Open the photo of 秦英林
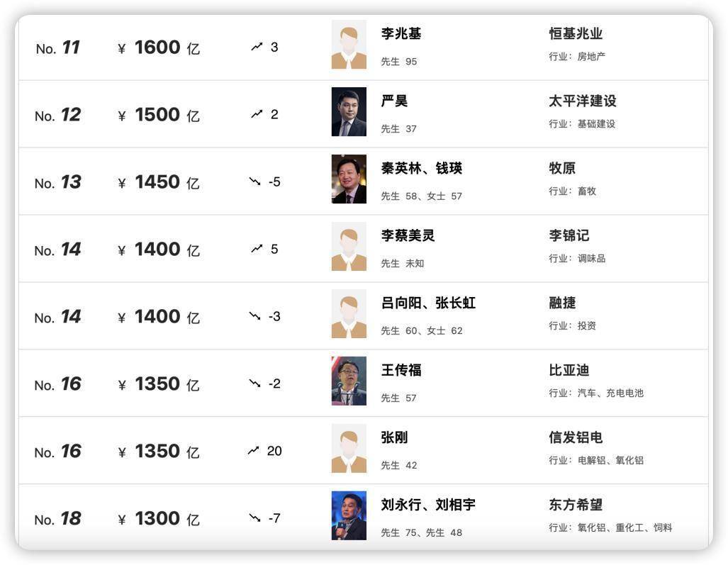This screenshot has width=728, height=565. click(x=349, y=179)
